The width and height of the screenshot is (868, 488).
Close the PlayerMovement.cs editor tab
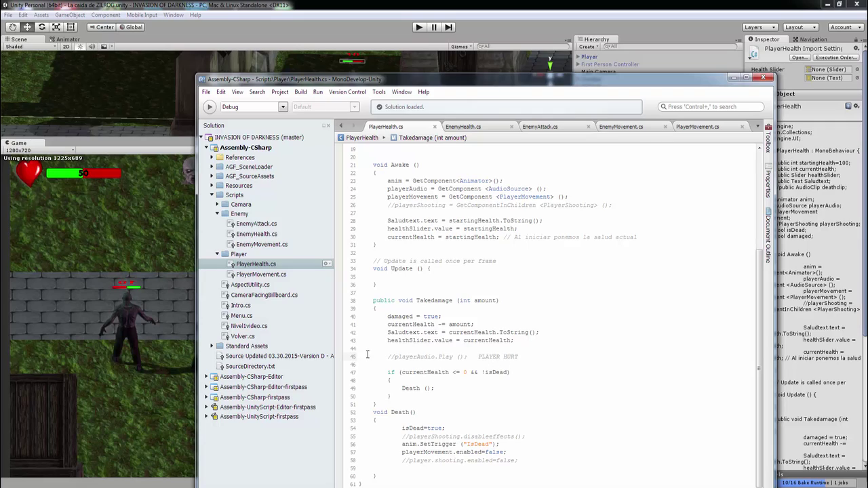(742, 127)
